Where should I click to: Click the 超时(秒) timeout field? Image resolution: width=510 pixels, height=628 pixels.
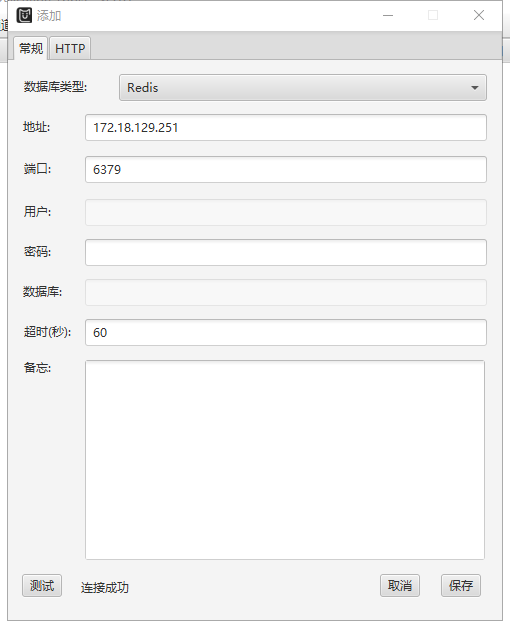click(286, 332)
